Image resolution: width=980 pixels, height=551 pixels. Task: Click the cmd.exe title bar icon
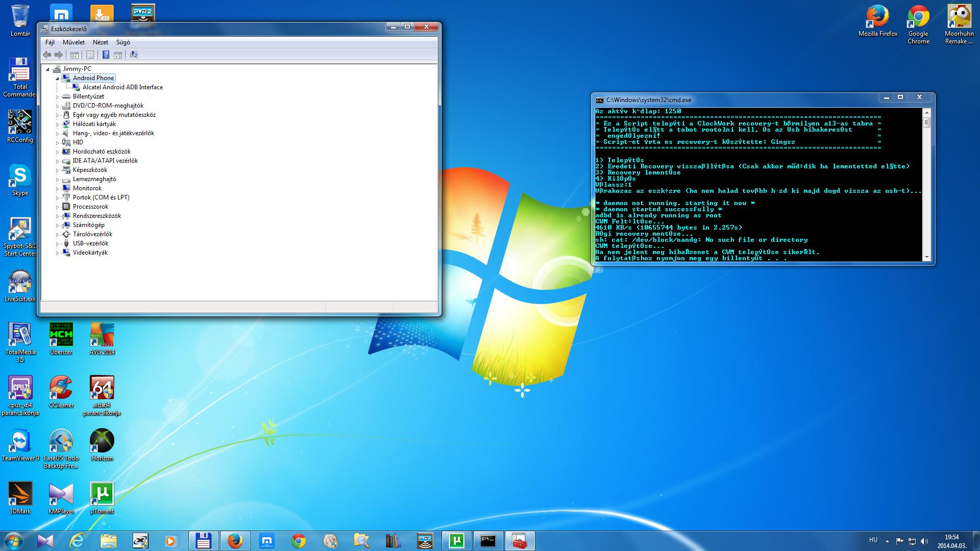tap(599, 100)
